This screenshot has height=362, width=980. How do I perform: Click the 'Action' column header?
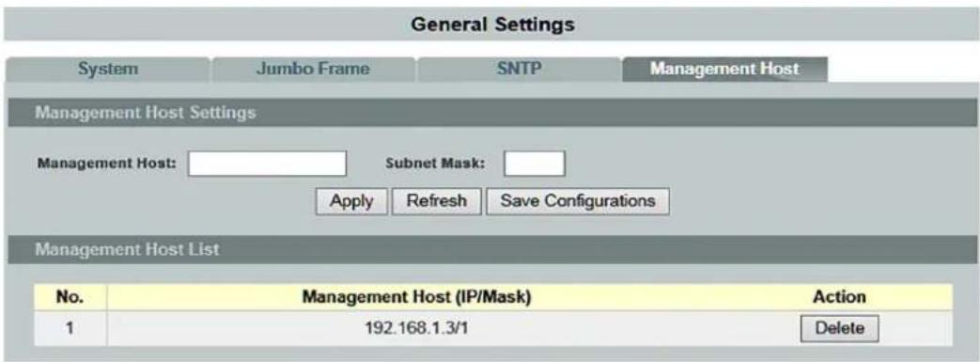(839, 297)
